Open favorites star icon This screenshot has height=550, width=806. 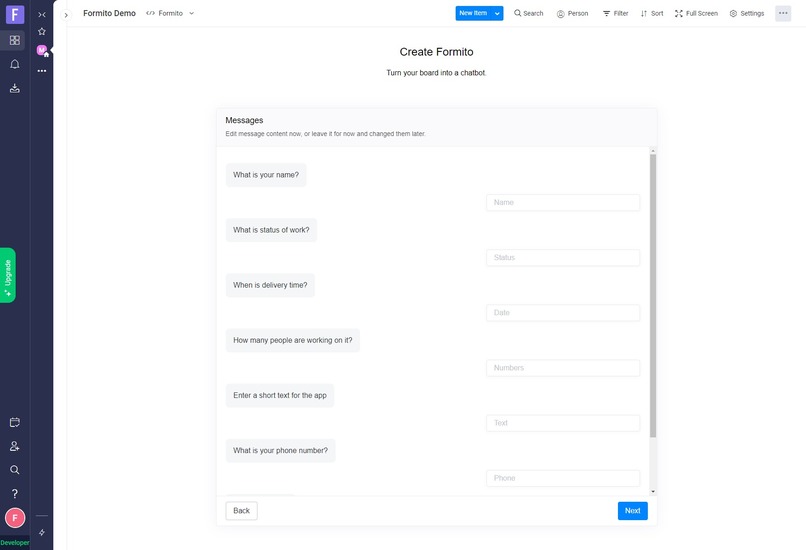pyautogui.click(x=42, y=31)
